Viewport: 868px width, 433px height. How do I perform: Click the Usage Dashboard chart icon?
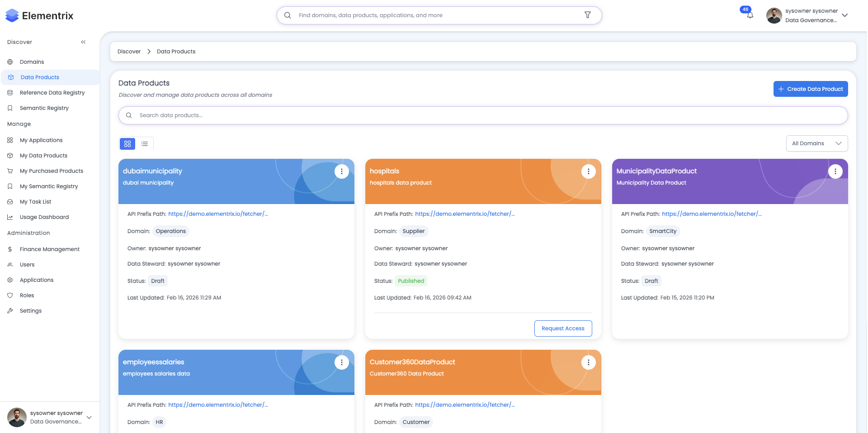click(10, 217)
